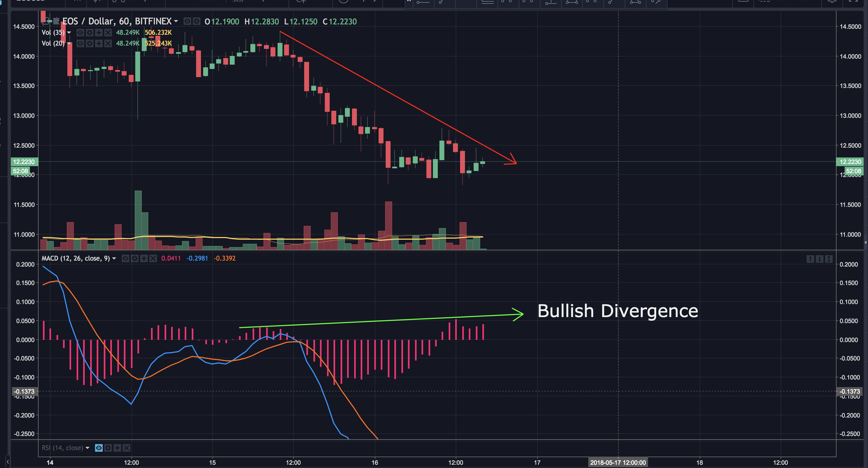Hide the MACD indicator with the eye
Viewport: 868px width, 468px height.
[x=125, y=258]
